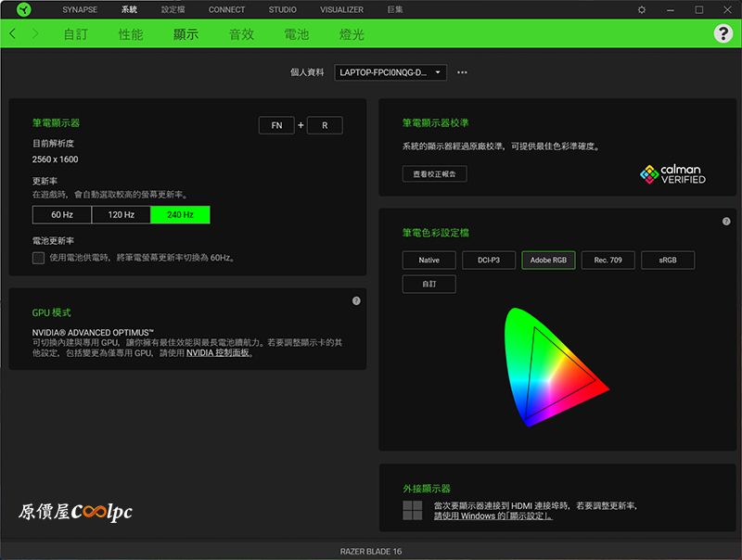This screenshot has width=742, height=560.
Task: Select the sRGB color profile
Action: [668, 261]
